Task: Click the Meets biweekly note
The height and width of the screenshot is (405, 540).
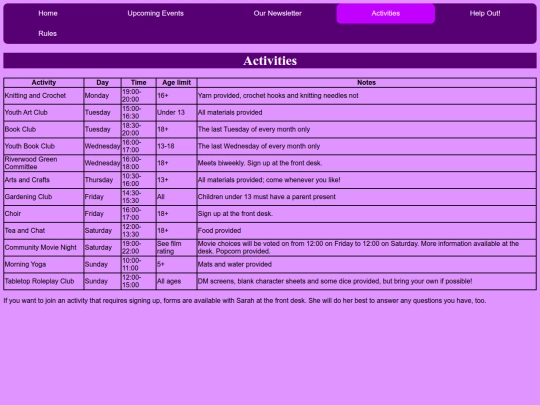Action: click(366, 163)
